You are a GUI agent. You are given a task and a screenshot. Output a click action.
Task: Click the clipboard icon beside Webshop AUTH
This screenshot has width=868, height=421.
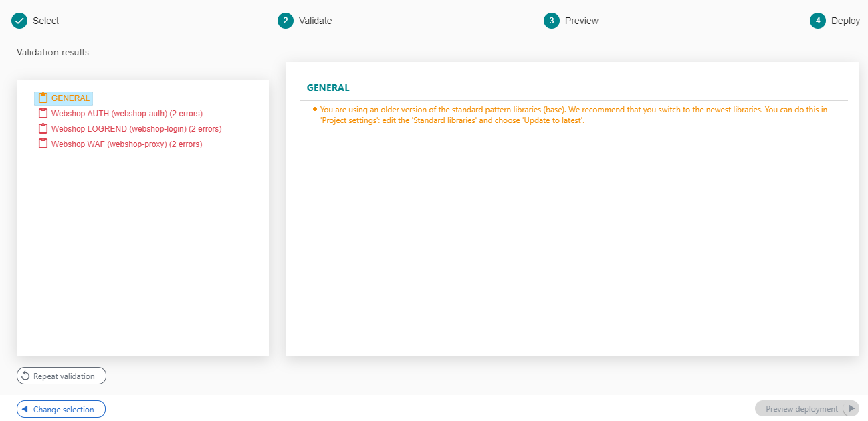click(x=43, y=114)
